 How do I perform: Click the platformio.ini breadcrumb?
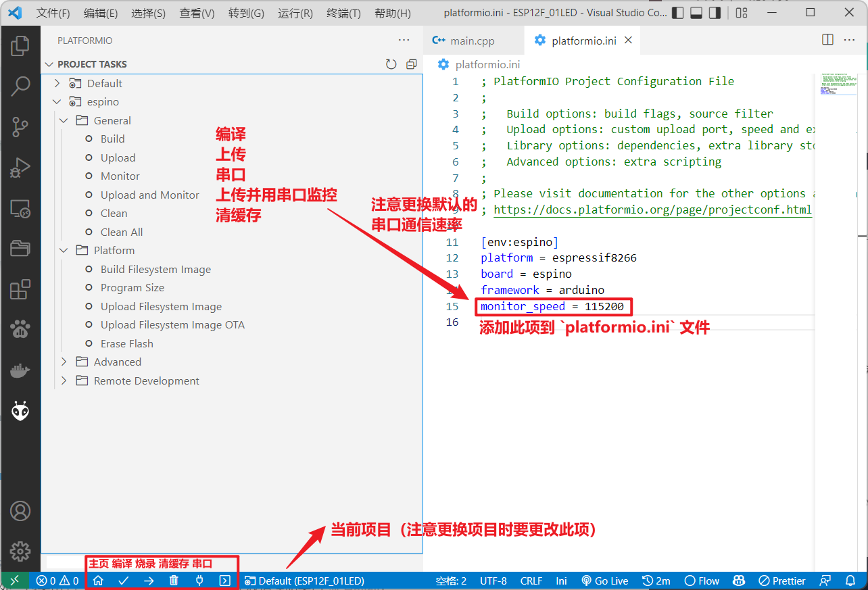[479, 64]
